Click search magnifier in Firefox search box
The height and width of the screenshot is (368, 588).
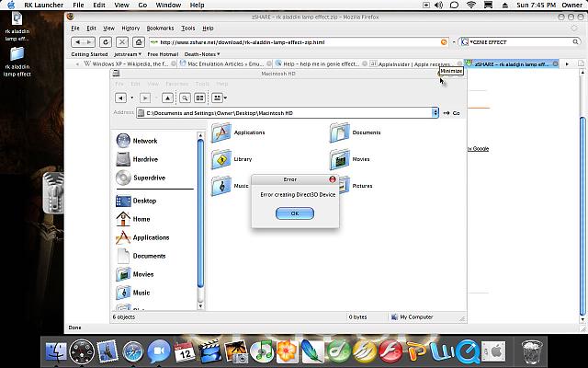point(576,42)
